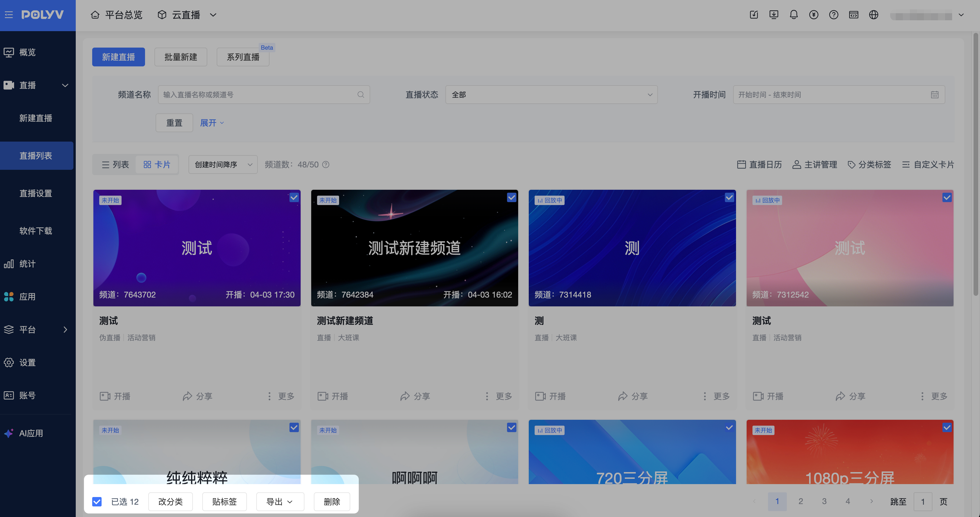This screenshot has height=517, width=980.
Task: Uncheck the 1080p三分屏 card checkbox
Action: point(947,427)
